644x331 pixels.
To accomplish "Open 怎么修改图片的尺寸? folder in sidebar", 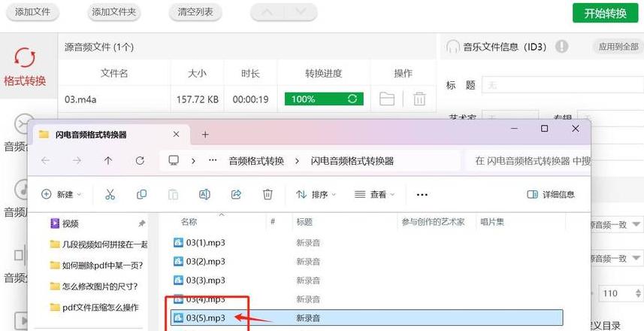I will tap(94, 286).
